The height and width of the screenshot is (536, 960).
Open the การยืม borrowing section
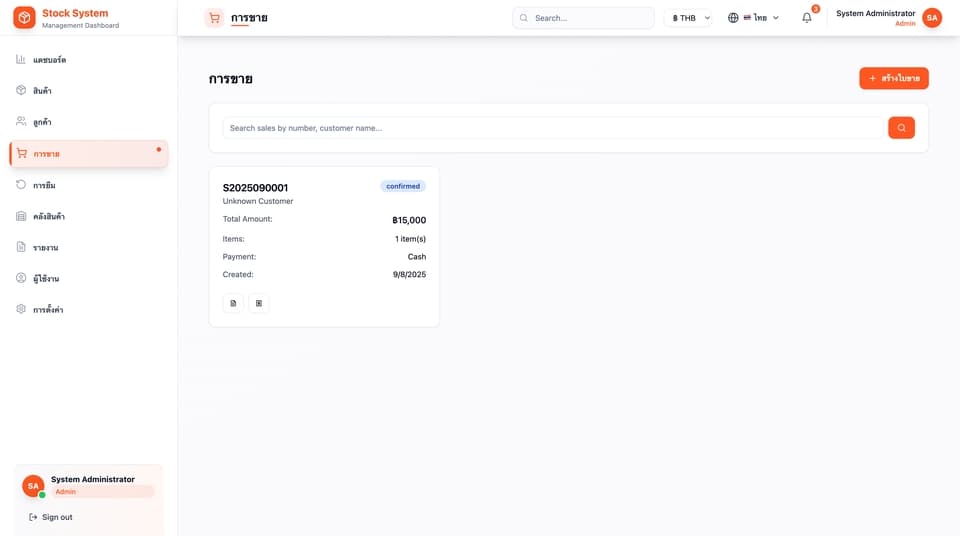point(89,185)
